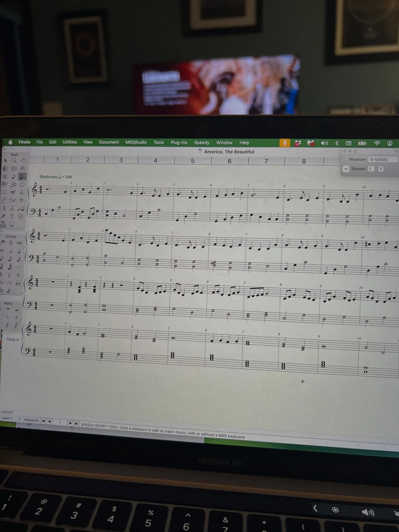
Task: Open the Plug-ins menu
Action: [179, 143]
